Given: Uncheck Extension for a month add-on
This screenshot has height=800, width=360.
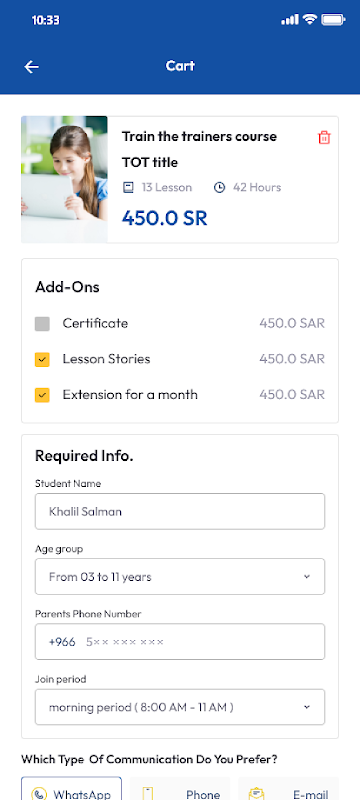Looking at the screenshot, I should 42,395.
